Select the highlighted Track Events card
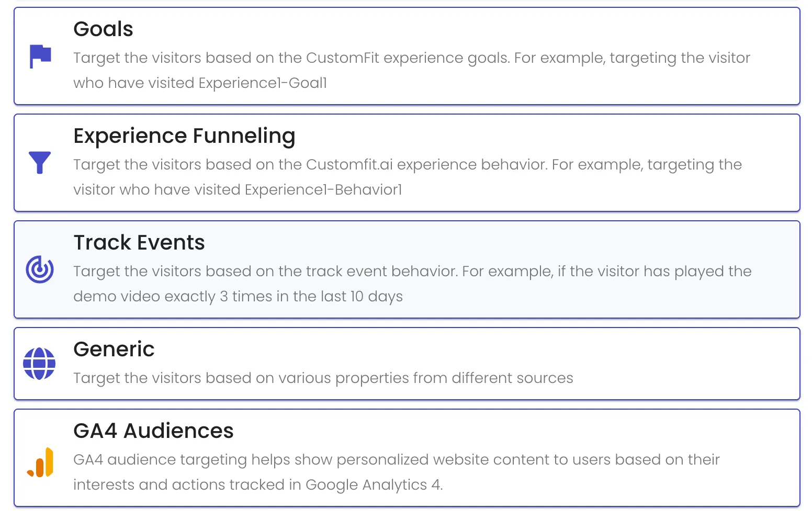The image size is (812, 519). tap(407, 269)
